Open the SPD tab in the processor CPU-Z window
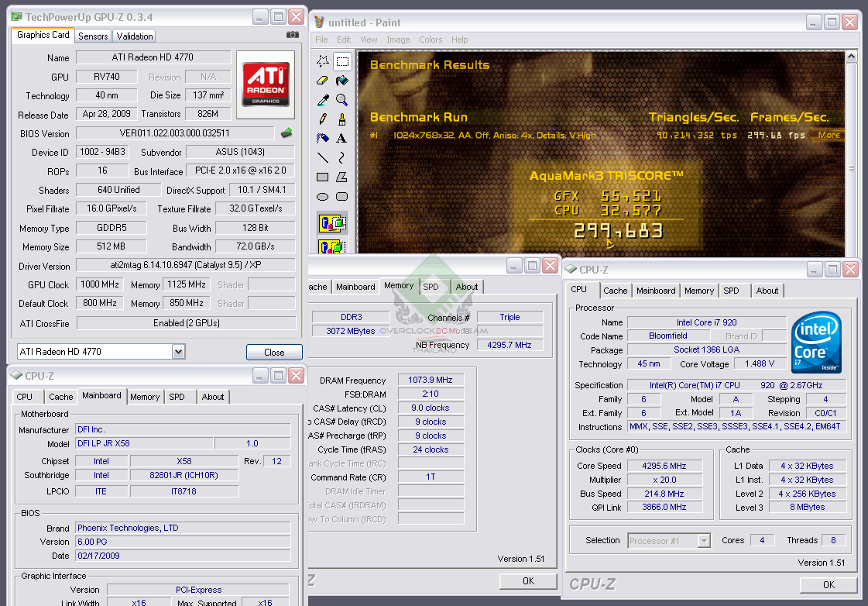868x606 pixels. (x=731, y=291)
